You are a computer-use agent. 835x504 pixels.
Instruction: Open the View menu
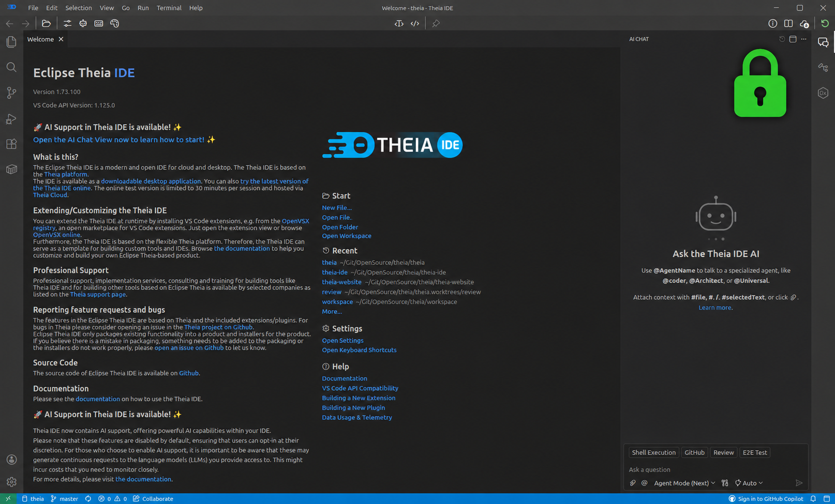tap(107, 8)
